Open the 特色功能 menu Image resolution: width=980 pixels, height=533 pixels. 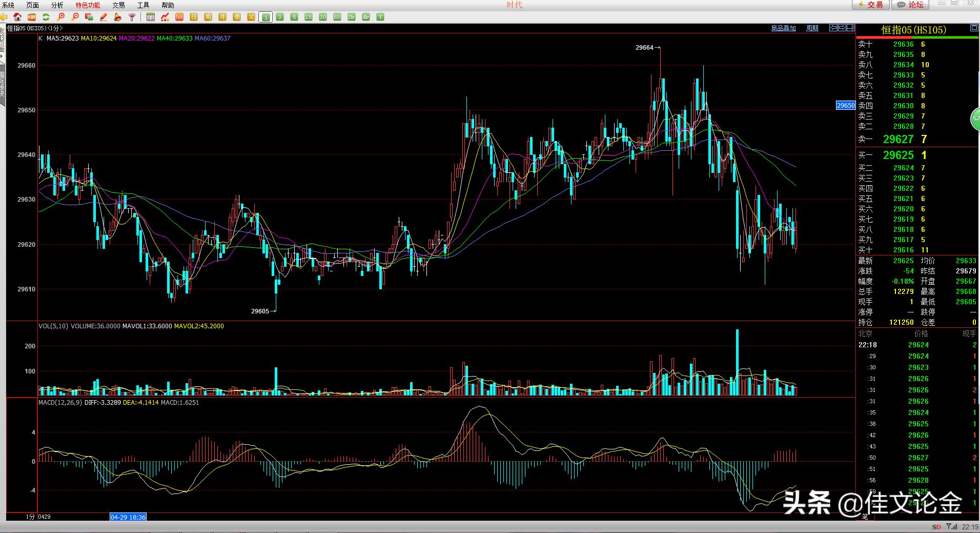[x=88, y=5]
